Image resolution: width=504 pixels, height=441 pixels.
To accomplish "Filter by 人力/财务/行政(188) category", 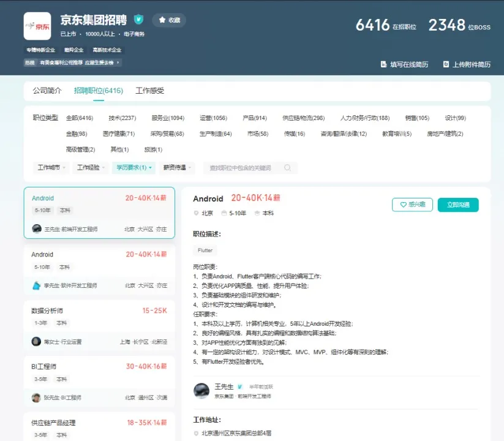I will (x=365, y=118).
